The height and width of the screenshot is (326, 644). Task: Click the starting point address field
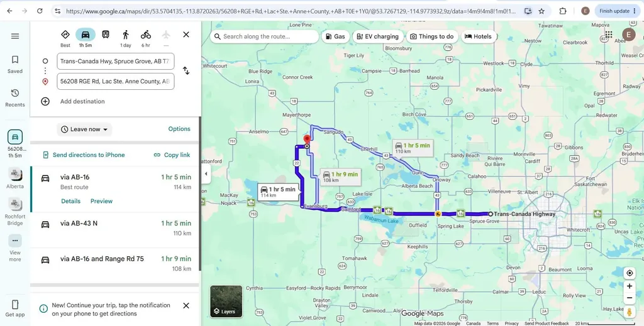point(116,61)
